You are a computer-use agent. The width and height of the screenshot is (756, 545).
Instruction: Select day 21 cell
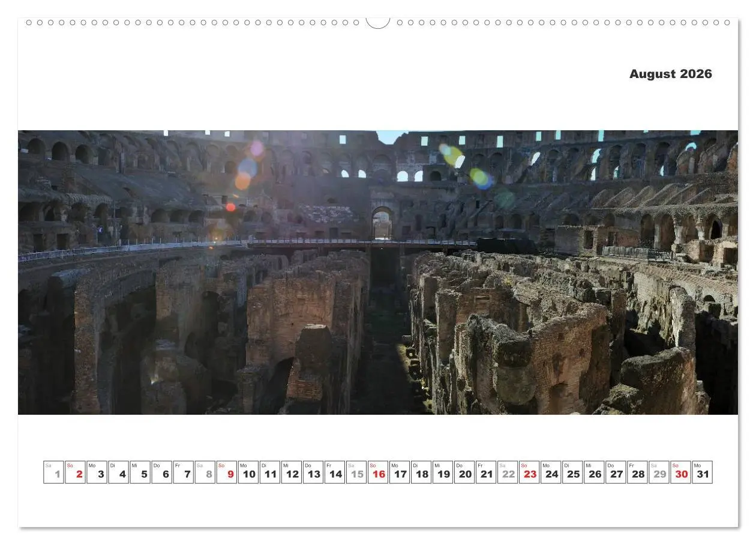[x=485, y=472]
